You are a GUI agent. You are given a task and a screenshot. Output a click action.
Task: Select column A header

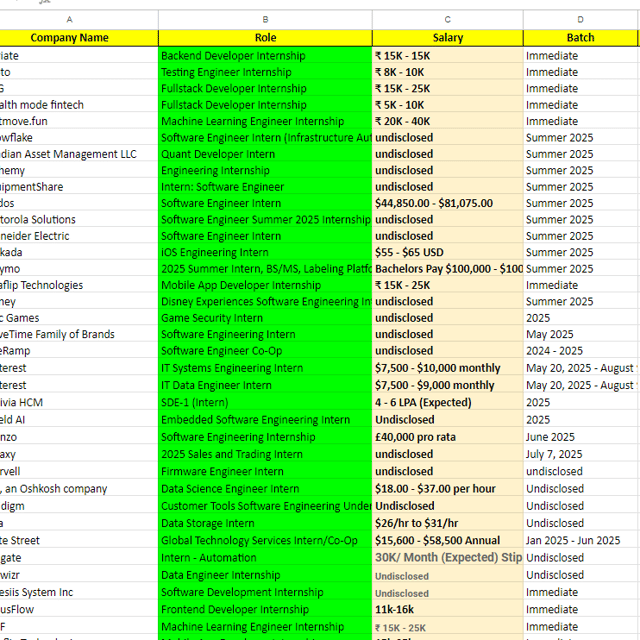tap(69, 20)
